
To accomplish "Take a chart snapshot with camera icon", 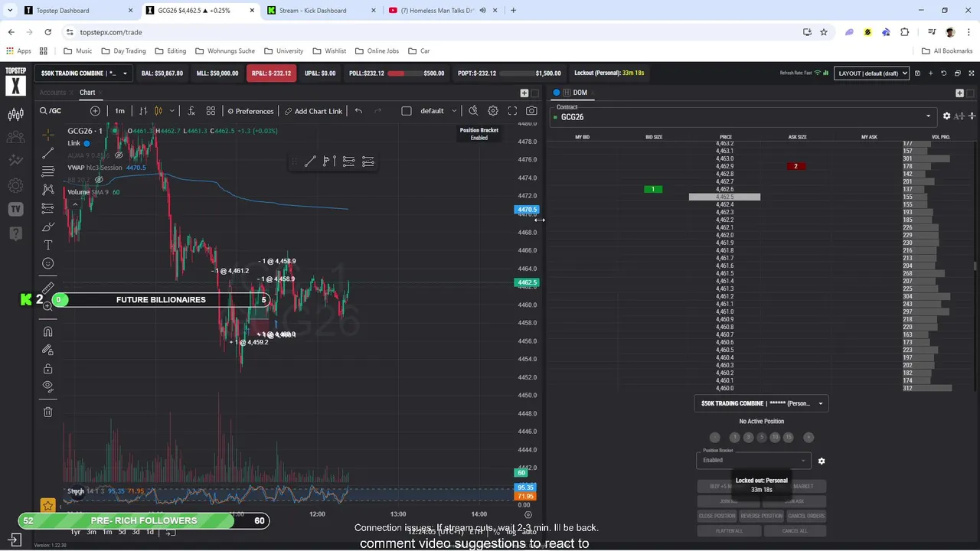I will [x=531, y=111].
